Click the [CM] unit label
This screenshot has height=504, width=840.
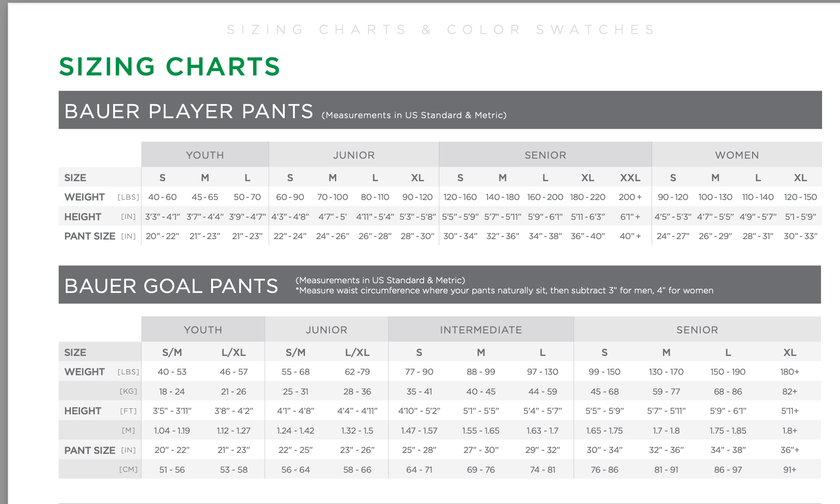128,470
